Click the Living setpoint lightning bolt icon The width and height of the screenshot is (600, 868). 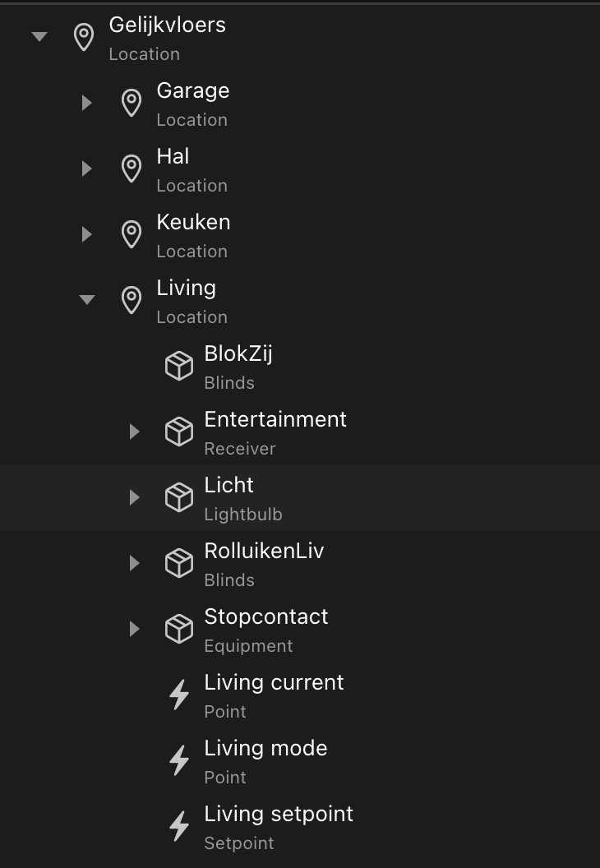point(179,826)
